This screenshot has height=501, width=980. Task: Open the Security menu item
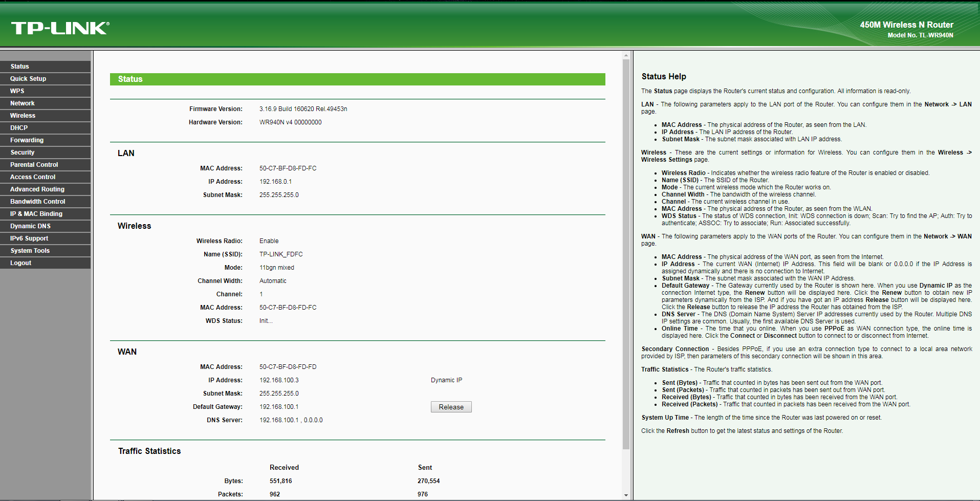pyautogui.click(x=45, y=153)
